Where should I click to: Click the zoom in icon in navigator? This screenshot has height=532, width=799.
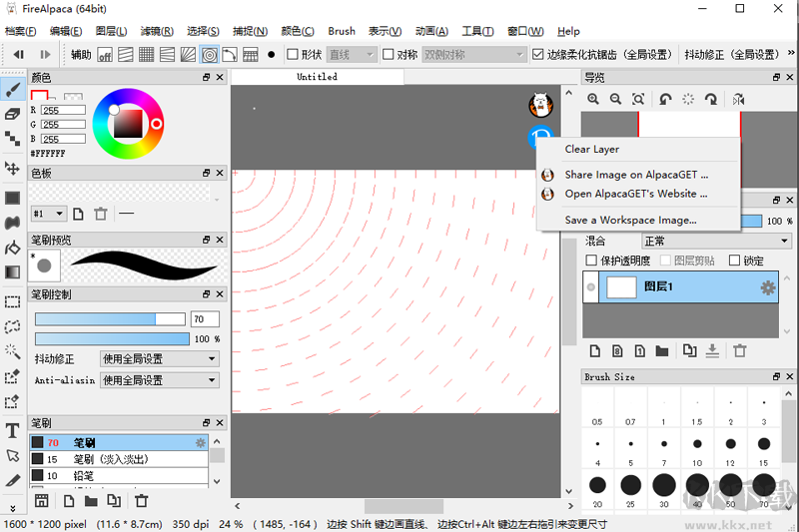pos(593,99)
